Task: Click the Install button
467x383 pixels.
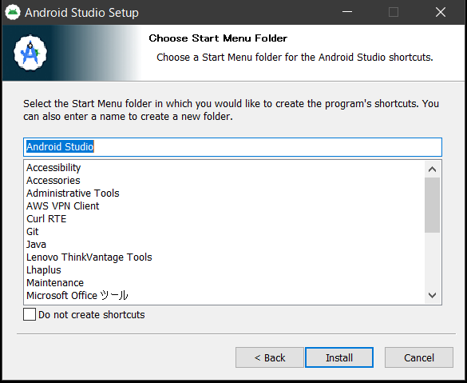Action: pyautogui.click(x=339, y=358)
